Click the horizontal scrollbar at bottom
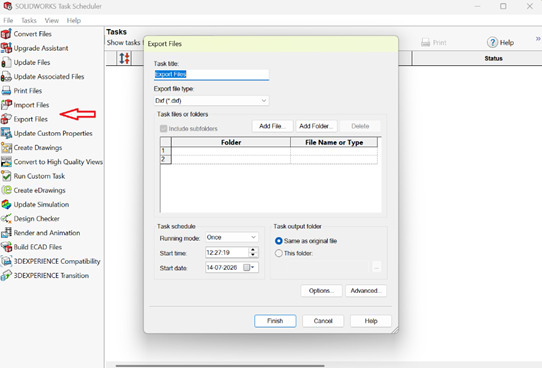The height and width of the screenshot is (368, 542). click(x=220, y=365)
